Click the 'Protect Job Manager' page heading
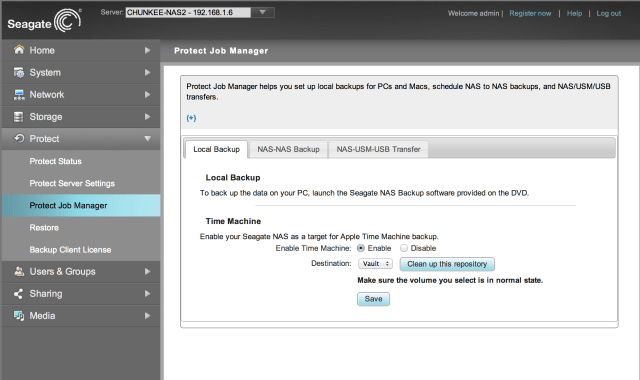The image size is (640, 380). tap(221, 51)
